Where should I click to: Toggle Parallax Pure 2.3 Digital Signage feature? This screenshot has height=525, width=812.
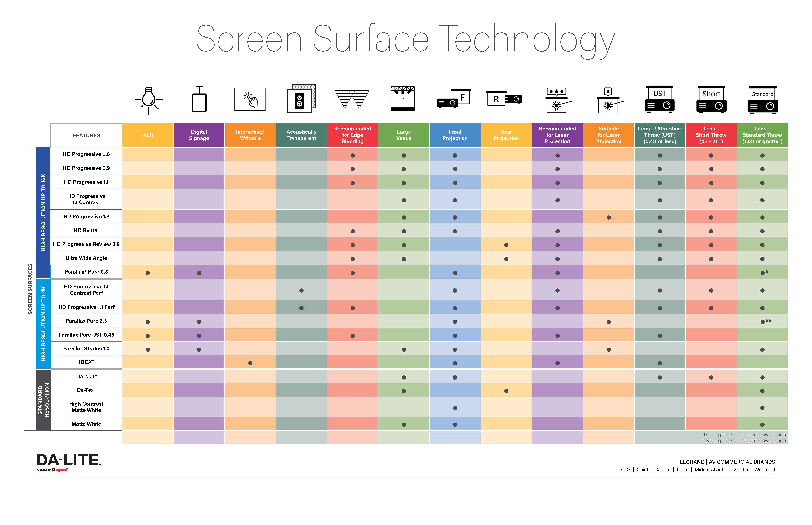200,322
